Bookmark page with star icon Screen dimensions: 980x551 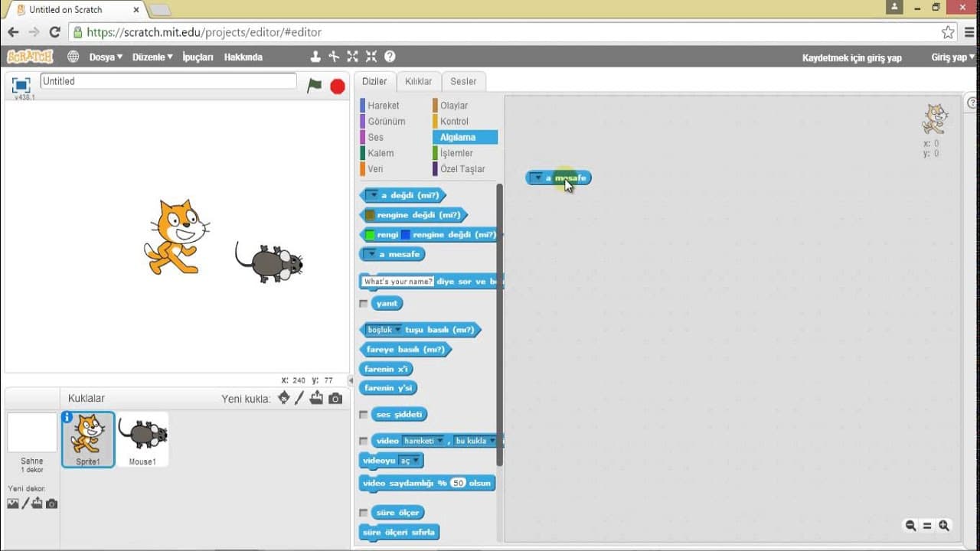948,32
